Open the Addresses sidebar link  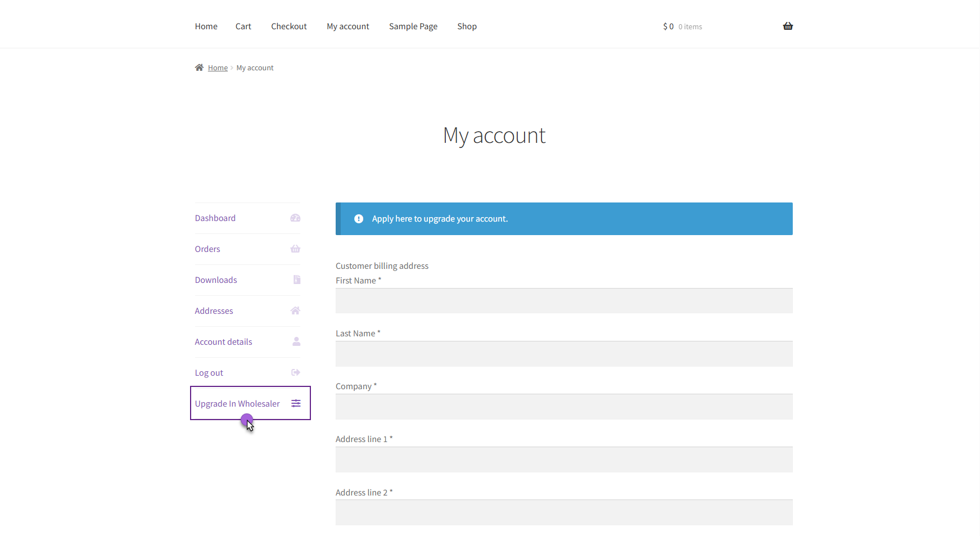[x=214, y=311]
